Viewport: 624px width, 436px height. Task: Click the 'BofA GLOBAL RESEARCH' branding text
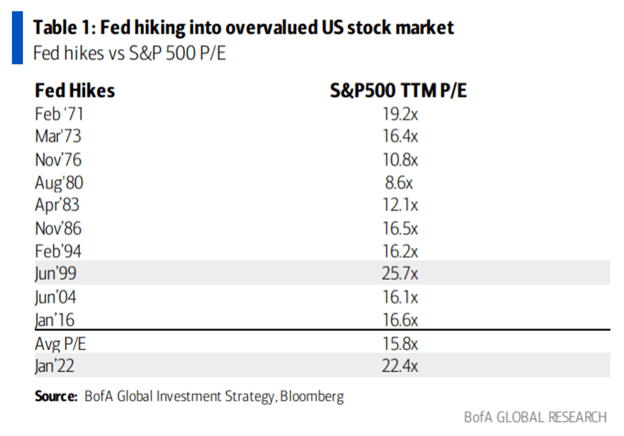(535, 418)
